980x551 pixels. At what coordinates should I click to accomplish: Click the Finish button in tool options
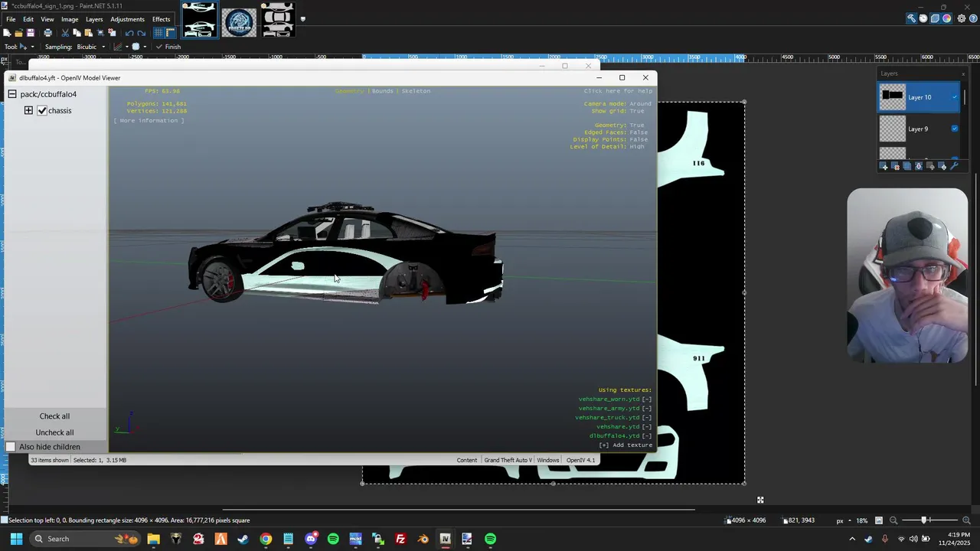(x=168, y=47)
